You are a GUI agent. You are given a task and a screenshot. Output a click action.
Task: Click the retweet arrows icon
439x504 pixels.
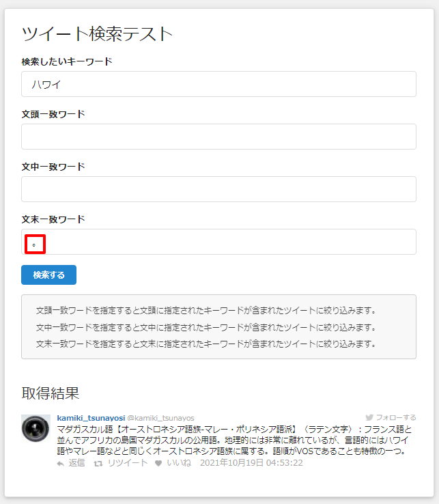click(98, 463)
